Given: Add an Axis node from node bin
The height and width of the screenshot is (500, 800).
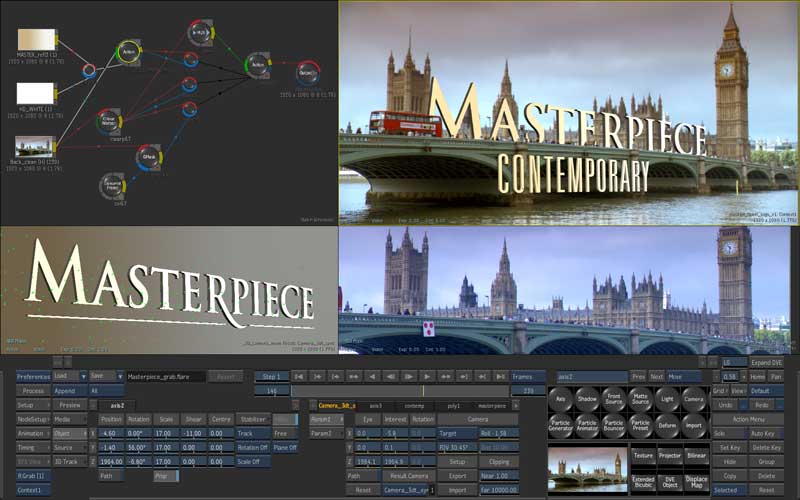Looking at the screenshot, I should (560, 399).
